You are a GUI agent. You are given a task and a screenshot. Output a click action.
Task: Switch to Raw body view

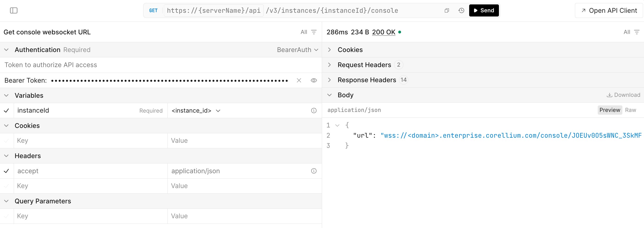(x=631, y=110)
